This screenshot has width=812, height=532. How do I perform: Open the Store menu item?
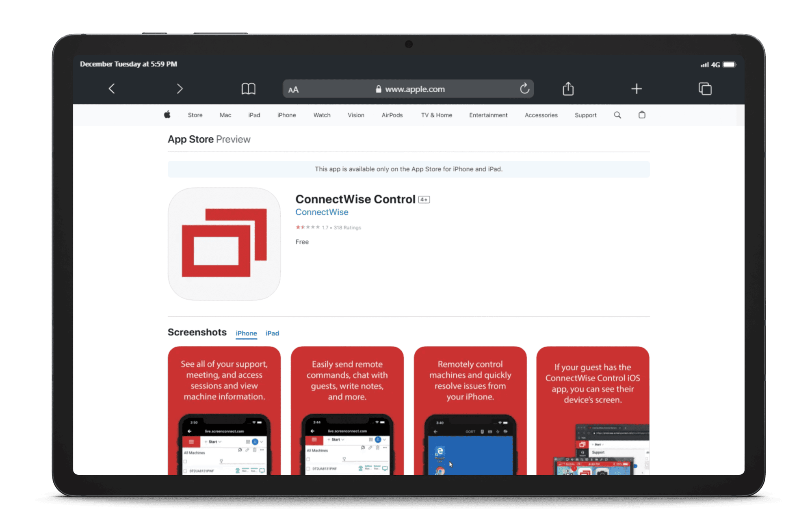pyautogui.click(x=195, y=115)
